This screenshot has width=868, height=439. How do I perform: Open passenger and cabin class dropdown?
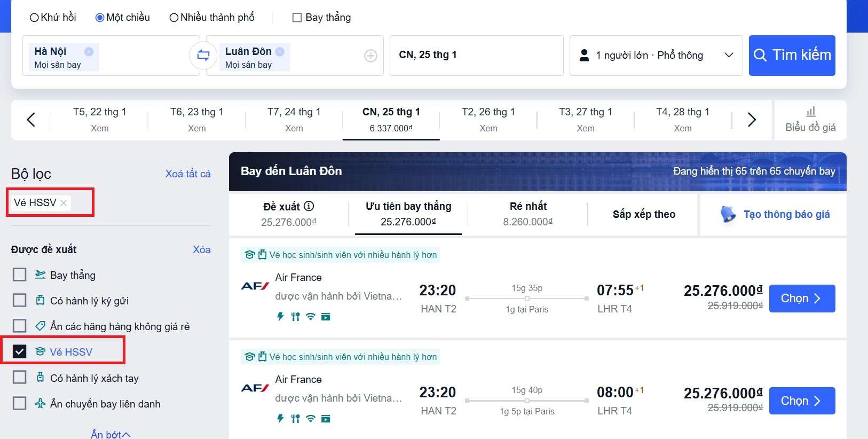click(656, 56)
